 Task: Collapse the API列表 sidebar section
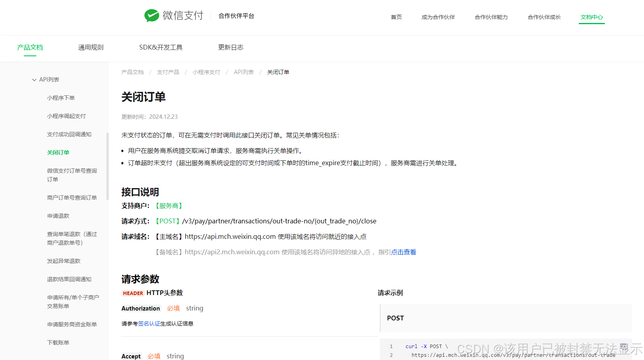pyautogui.click(x=34, y=80)
